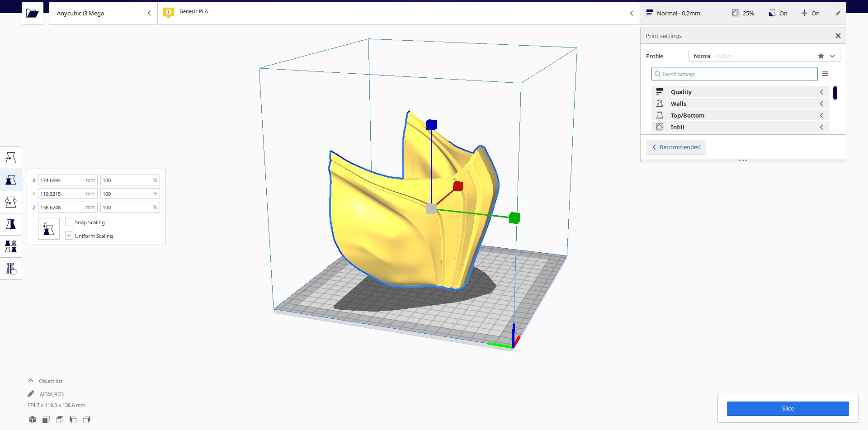
Task: Click the Normal - 0.2mm profile summary
Action: tap(674, 13)
